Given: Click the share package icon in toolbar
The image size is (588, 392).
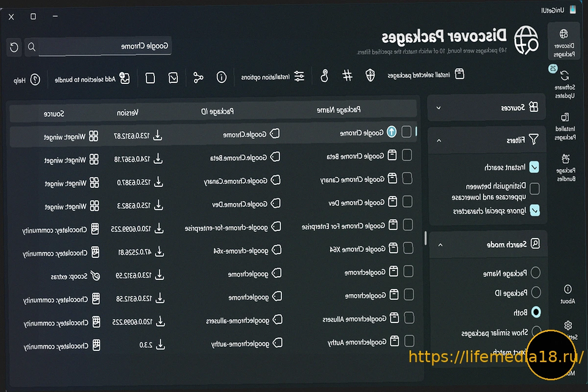Looking at the screenshot, I should (x=198, y=77).
